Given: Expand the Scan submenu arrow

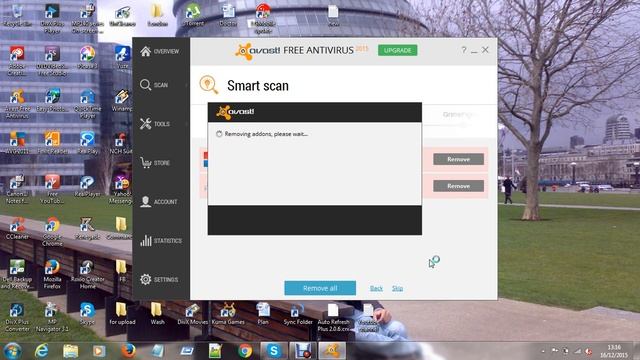Looking at the screenshot, I should pos(187,85).
